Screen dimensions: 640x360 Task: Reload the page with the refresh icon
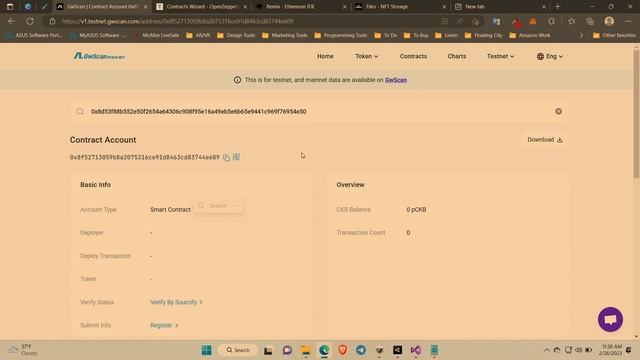tap(30, 21)
